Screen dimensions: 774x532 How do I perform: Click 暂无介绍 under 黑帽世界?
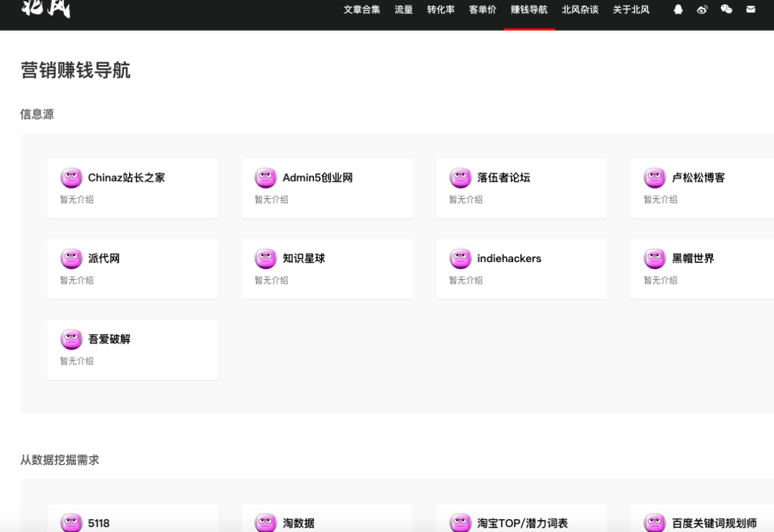pos(660,281)
